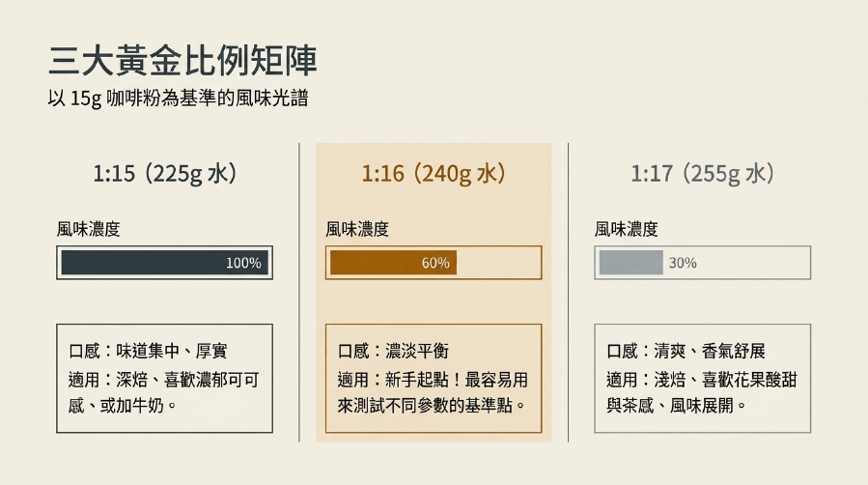The height and width of the screenshot is (485, 868).
Task: Click the 100% label inside the dark bar
Action: tap(243, 263)
